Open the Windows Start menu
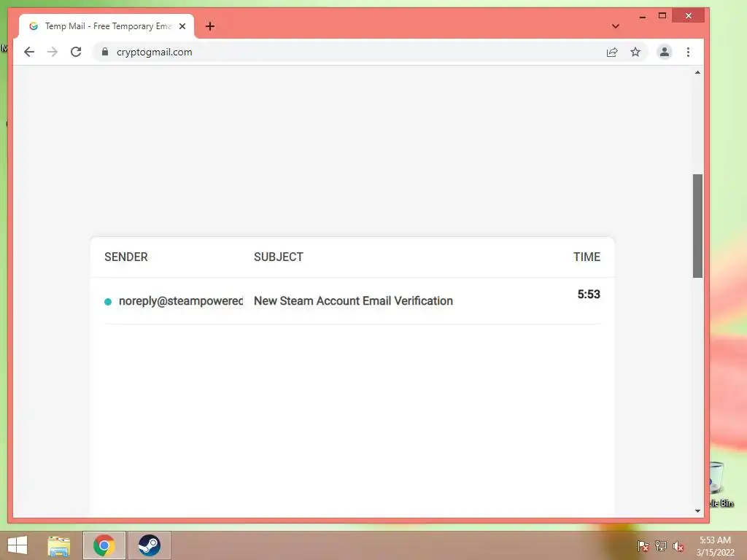Viewport: 747px width, 560px height. point(18,545)
